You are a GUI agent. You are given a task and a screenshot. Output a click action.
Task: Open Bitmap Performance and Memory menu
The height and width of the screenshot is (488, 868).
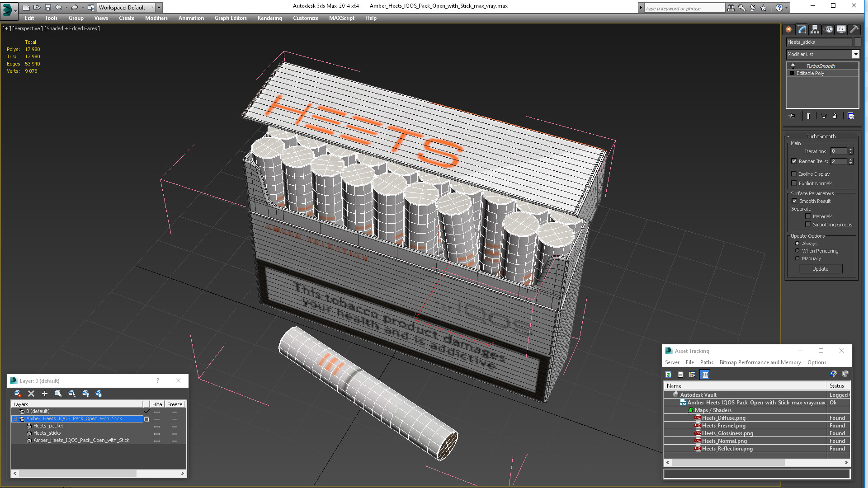760,362
